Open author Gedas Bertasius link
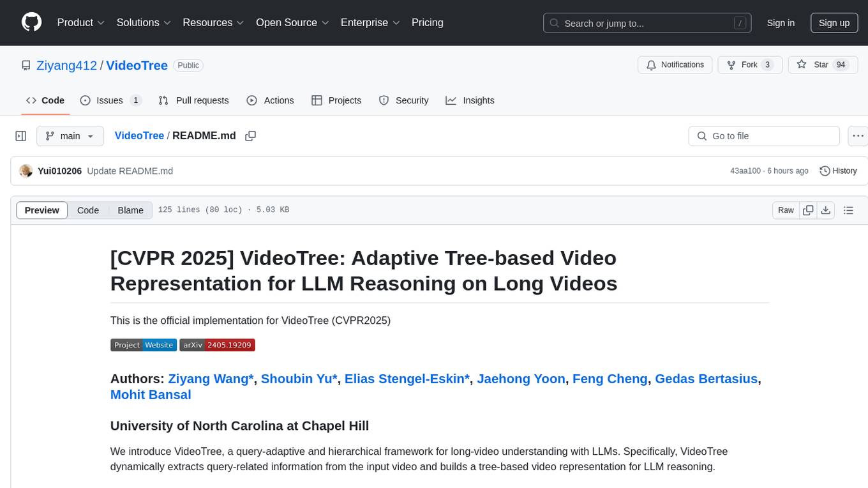The image size is (868, 488). tap(707, 379)
